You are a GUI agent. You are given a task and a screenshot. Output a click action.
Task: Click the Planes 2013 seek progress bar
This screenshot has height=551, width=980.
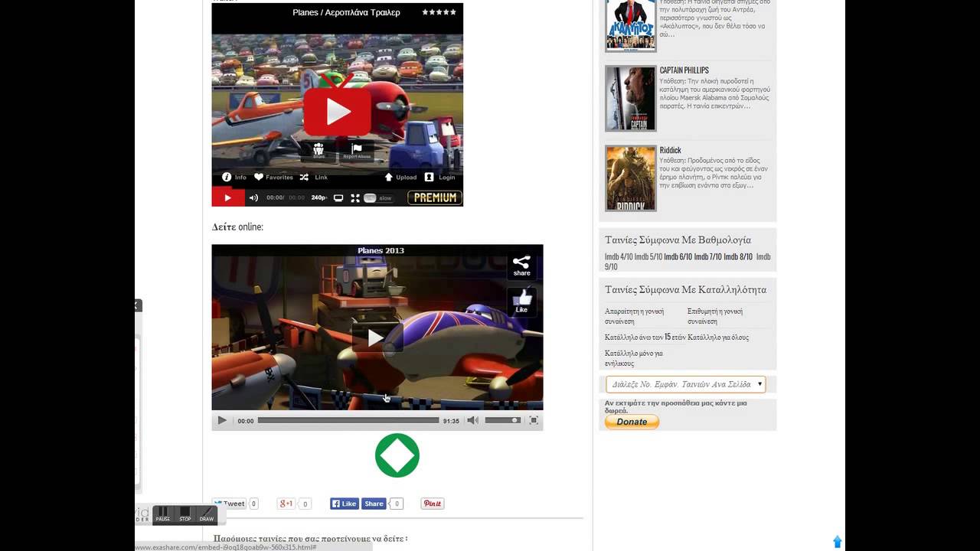(348, 420)
